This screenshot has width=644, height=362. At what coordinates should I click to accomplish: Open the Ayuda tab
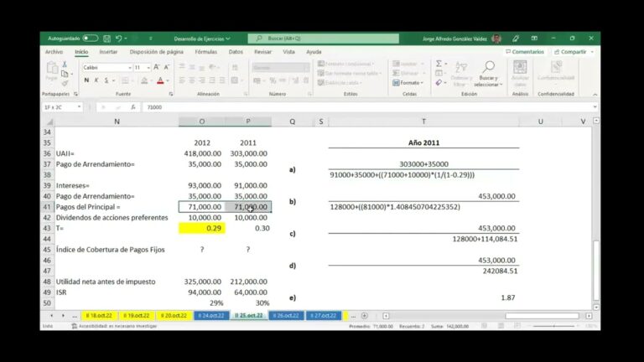click(314, 52)
